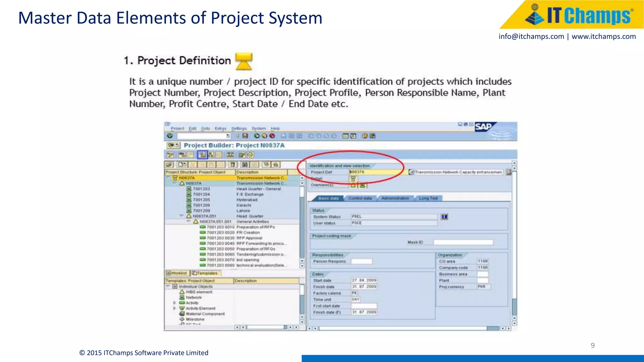
Task: Open the Edit menu
Action: point(192,129)
